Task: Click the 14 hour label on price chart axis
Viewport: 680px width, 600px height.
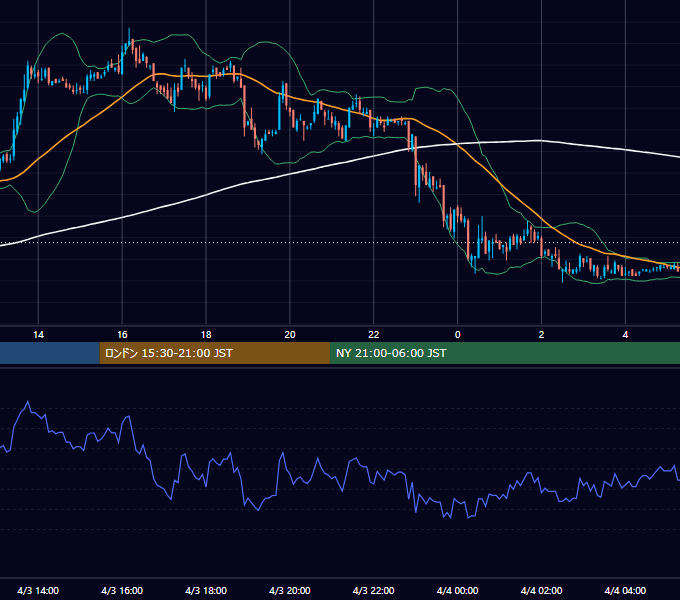Action: click(x=38, y=335)
